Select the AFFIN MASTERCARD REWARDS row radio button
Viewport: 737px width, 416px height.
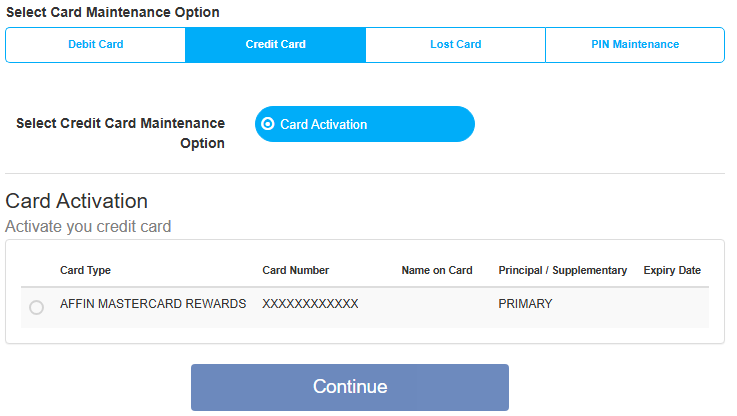pyautogui.click(x=36, y=307)
